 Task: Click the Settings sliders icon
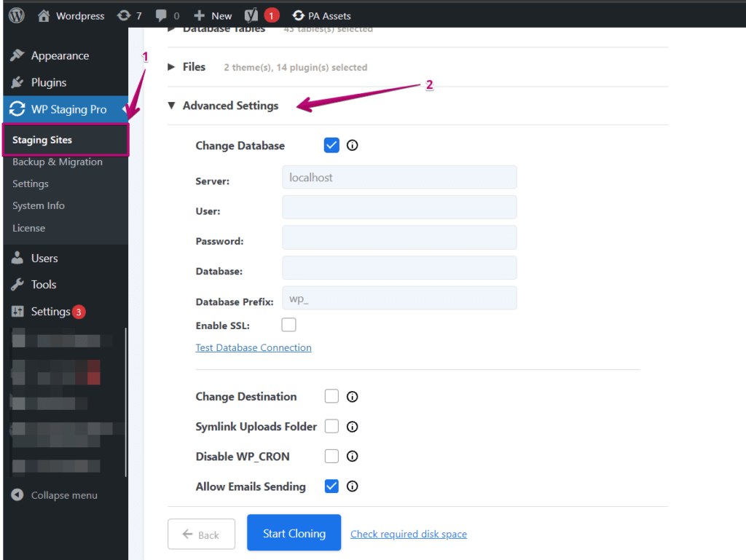(17, 312)
